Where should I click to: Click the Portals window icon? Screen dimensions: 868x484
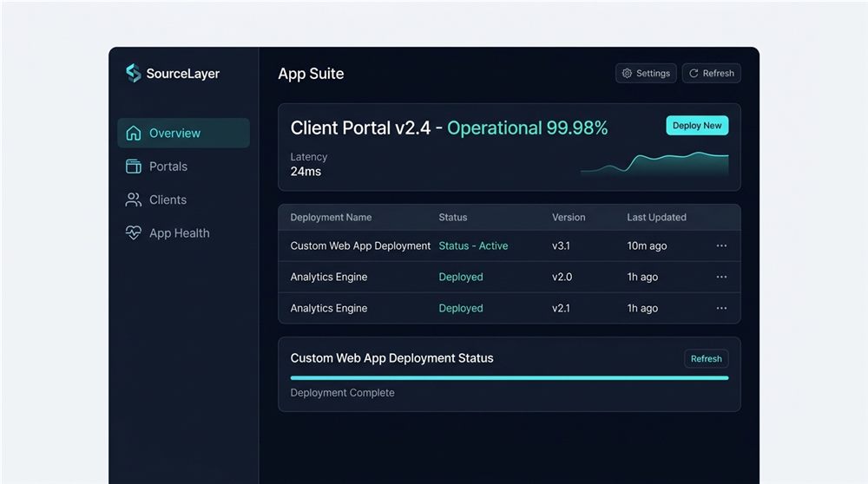pyautogui.click(x=134, y=167)
